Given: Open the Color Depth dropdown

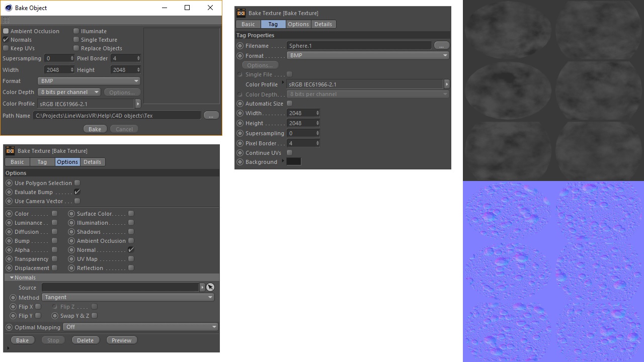Looking at the screenshot, I should (70, 92).
